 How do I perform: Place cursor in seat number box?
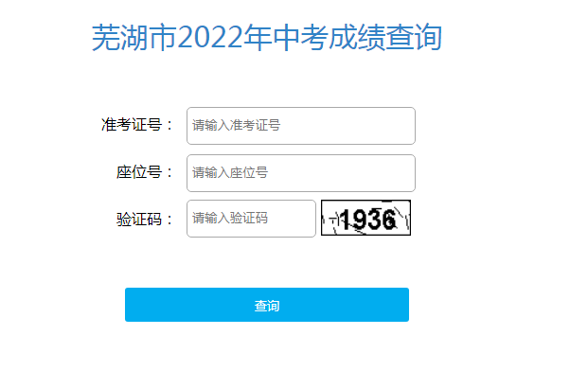(x=301, y=173)
